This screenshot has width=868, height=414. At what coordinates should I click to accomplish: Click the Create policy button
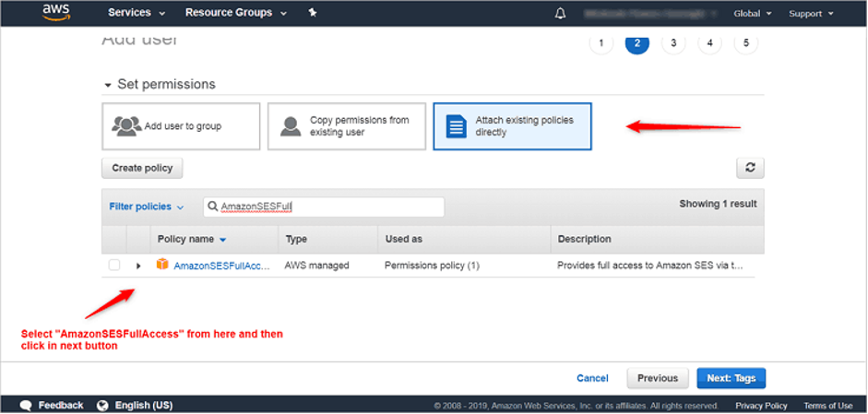pyautogui.click(x=142, y=168)
